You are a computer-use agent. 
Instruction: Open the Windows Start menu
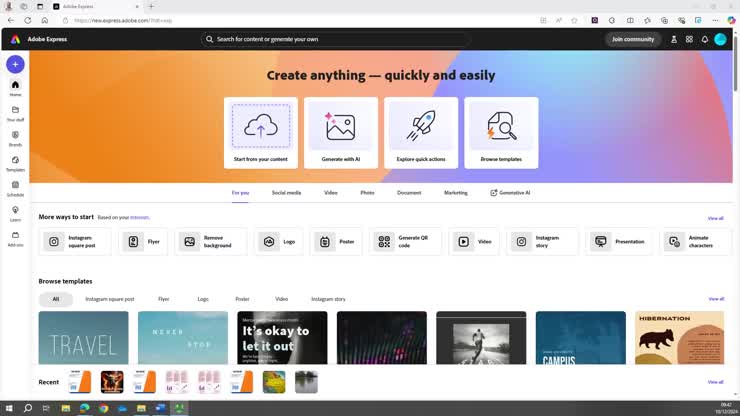(9, 408)
